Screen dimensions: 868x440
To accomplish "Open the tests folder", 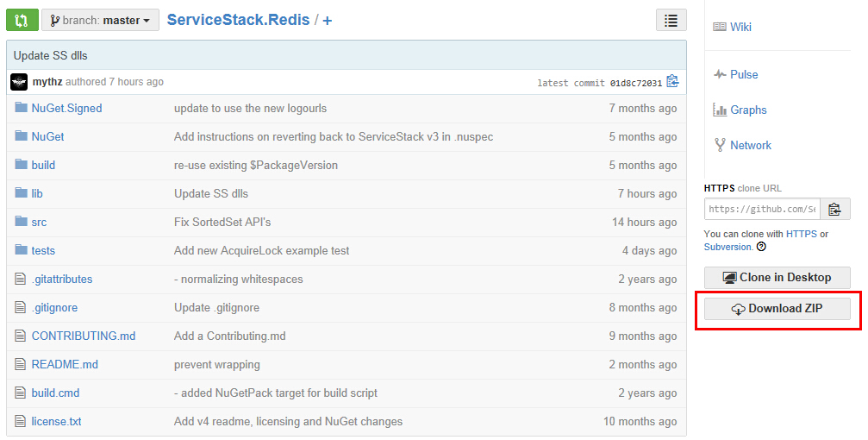I will tap(43, 250).
